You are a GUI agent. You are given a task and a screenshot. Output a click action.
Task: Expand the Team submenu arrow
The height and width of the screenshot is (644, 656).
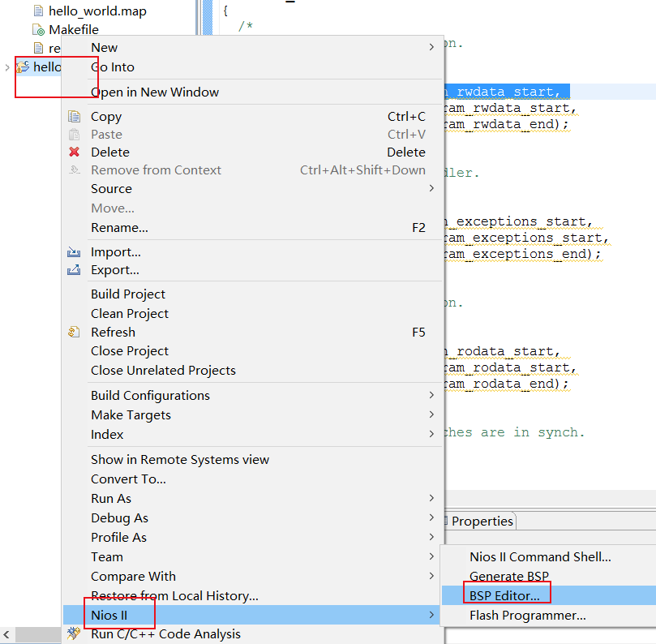point(431,556)
